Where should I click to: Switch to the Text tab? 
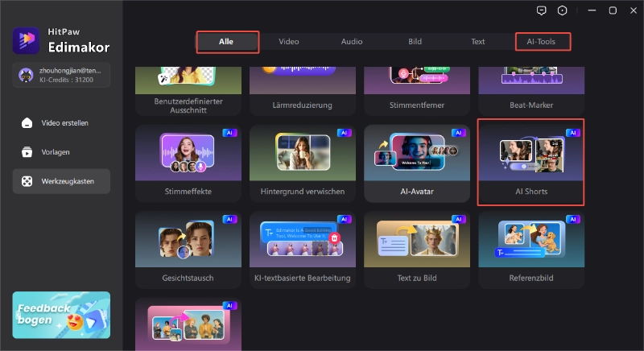click(x=477, y=42)
